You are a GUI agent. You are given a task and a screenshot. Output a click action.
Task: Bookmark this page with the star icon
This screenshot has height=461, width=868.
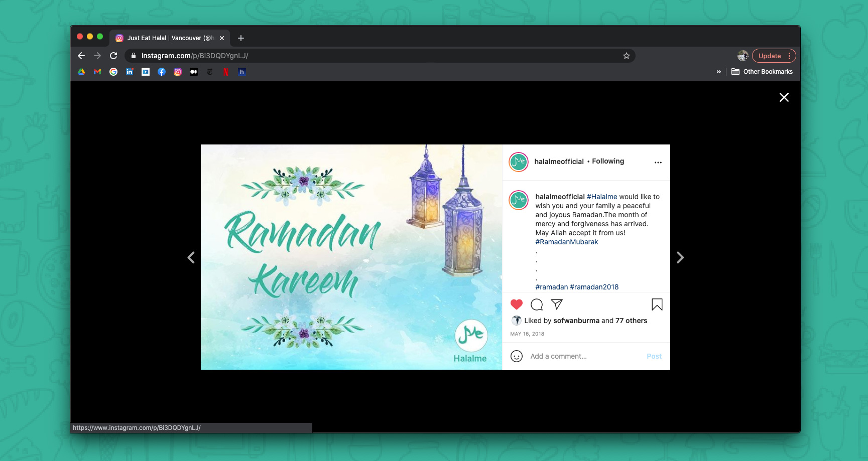tap(626, 56)
